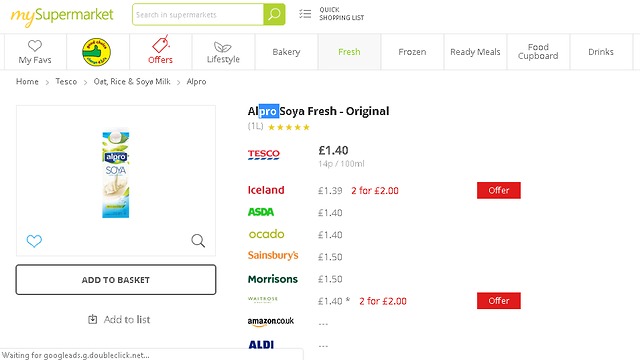Click the Search in supermarkets field
This screenshot has height=360, width=640.
tap(198, 14)
